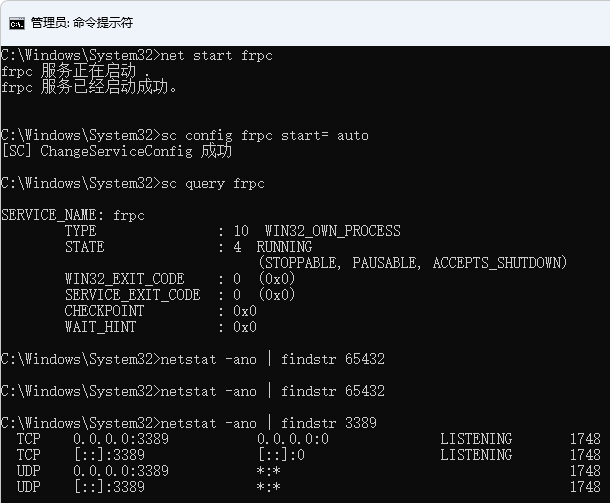
Task: Click the first 'findstr 65432' command
Action: tap(333, 359)
